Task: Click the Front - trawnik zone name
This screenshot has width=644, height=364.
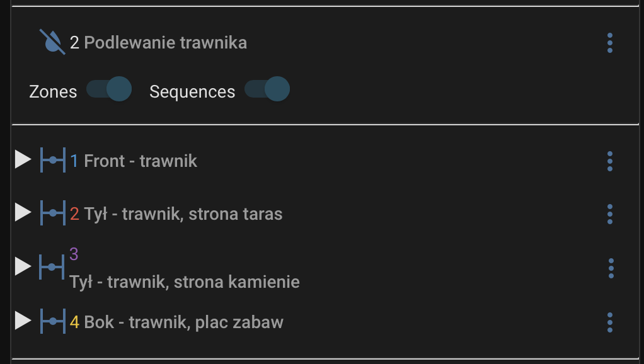Action: pos(141,161)
